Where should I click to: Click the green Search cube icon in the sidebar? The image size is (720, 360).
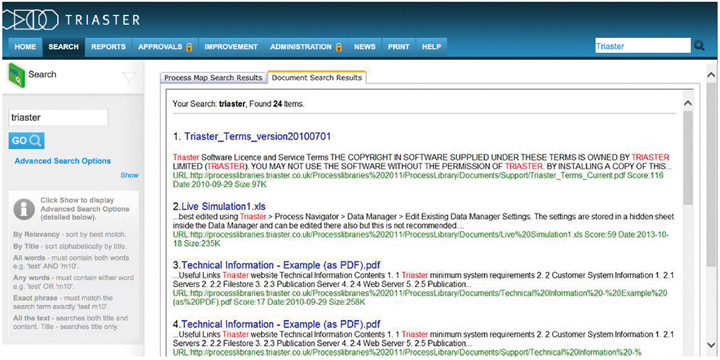(17, 75)
